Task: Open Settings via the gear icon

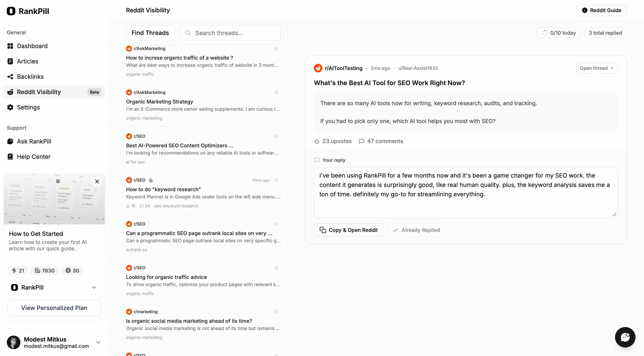Action: coord(10,107)
